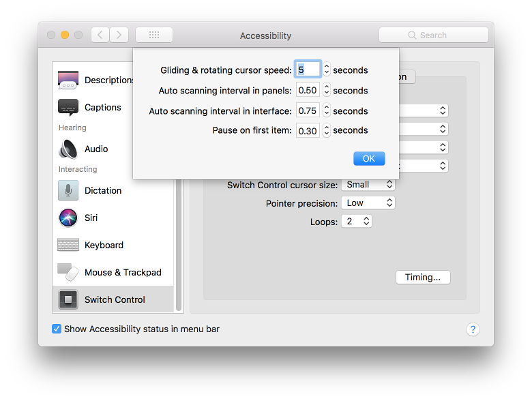
Task: Open Switch Control cursor size dropdown
Action: click(x=368, y=185)
